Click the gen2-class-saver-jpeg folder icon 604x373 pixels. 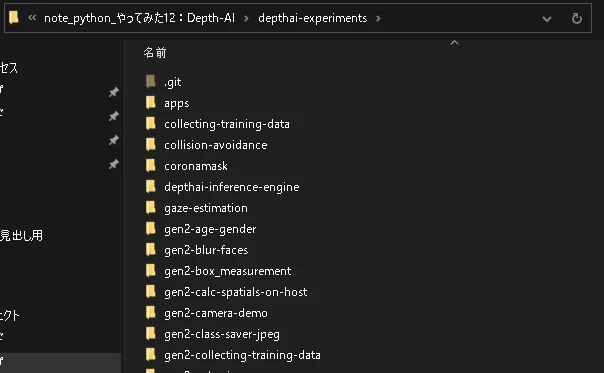point(151,333)
